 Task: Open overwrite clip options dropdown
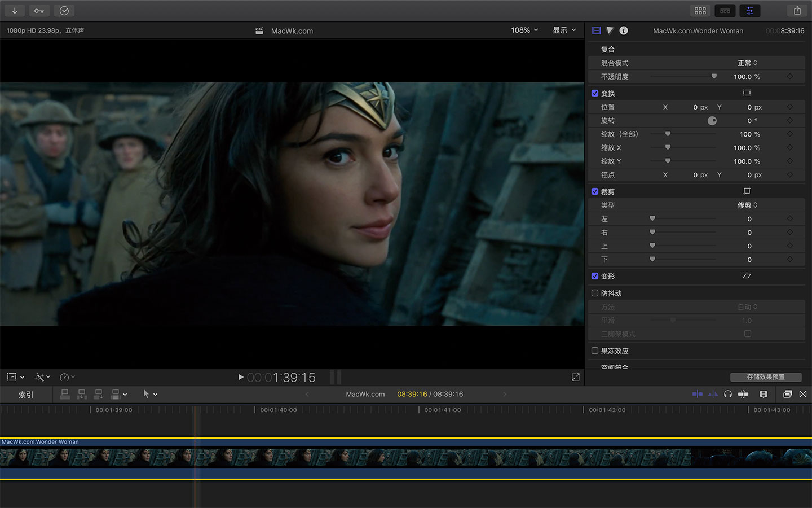pos(119,394)
